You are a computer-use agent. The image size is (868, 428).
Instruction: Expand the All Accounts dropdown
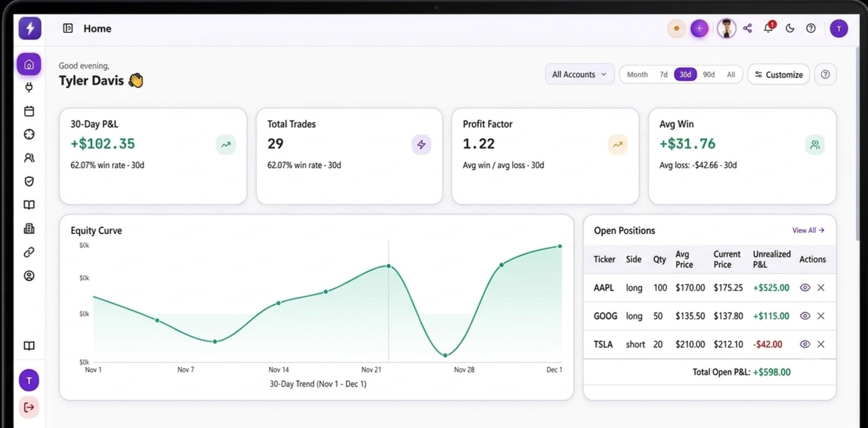(580, 75)
